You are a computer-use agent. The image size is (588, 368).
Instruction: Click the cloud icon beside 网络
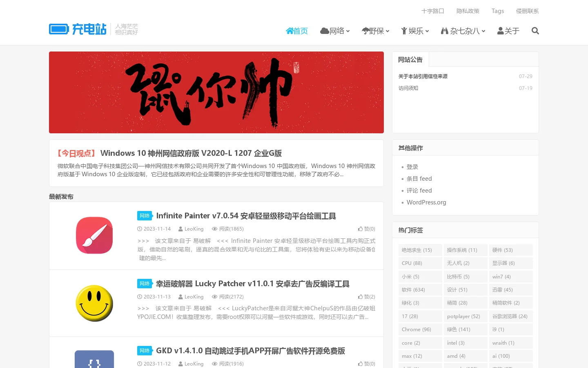[325, 31]
